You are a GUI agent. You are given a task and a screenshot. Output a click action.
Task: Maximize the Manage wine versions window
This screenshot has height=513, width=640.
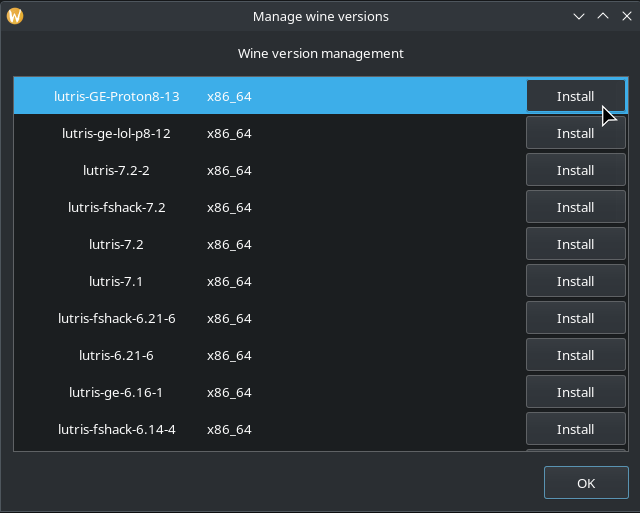pos(603,16)
